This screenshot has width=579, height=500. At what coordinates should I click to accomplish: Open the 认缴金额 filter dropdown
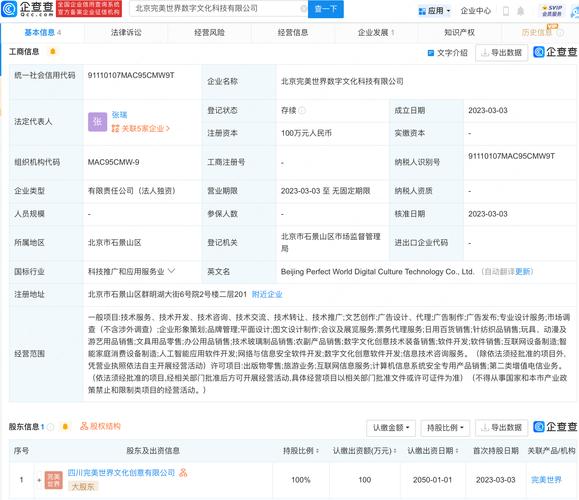[x=391, y=428]
